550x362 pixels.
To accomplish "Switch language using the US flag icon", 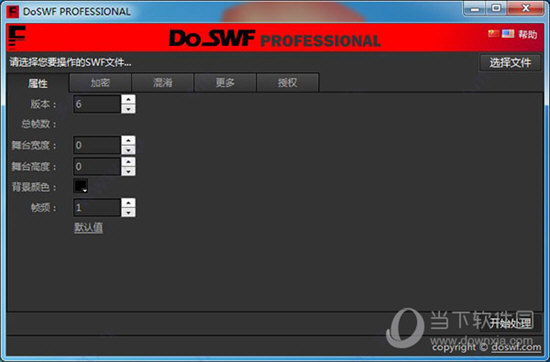I will click(508, 33).
